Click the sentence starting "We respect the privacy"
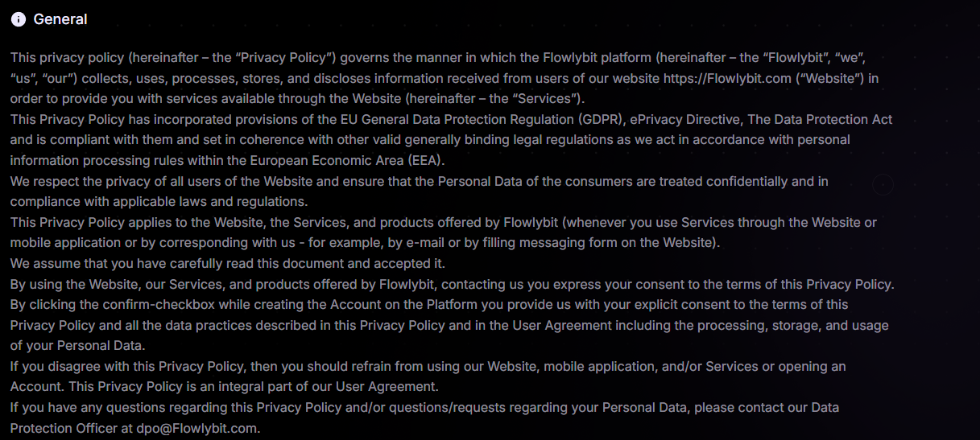Viewport: 980px width, 440px height. (x=419, y=181)
